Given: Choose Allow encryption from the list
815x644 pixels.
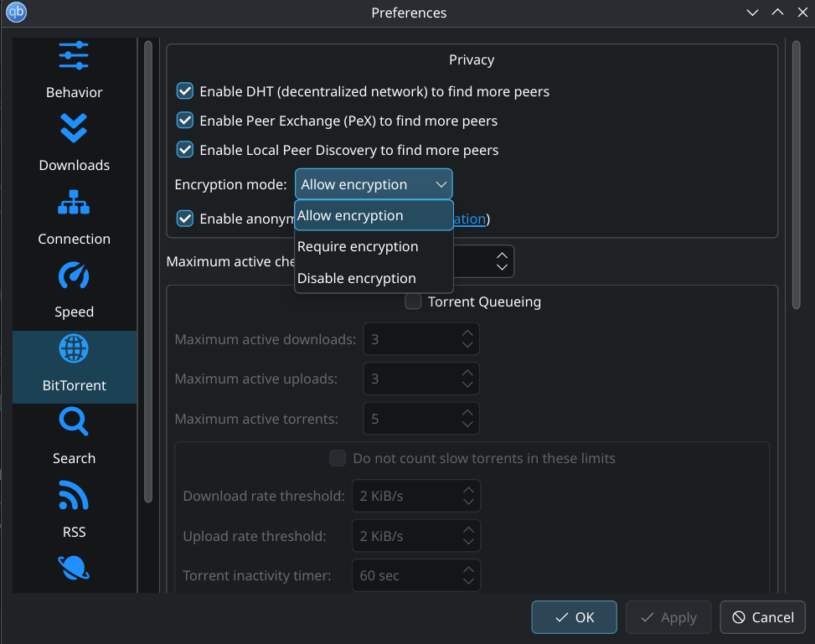Looking at the screenshot, I should (374, 215).
